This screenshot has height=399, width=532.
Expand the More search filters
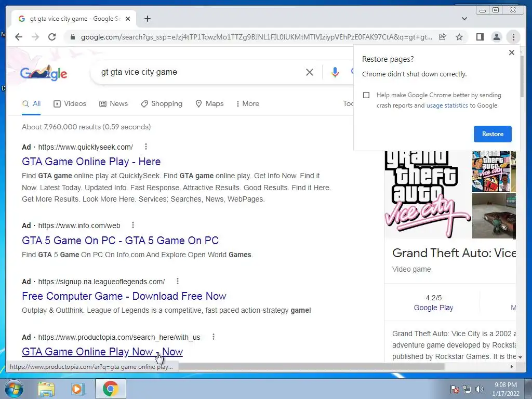point(248,104)
